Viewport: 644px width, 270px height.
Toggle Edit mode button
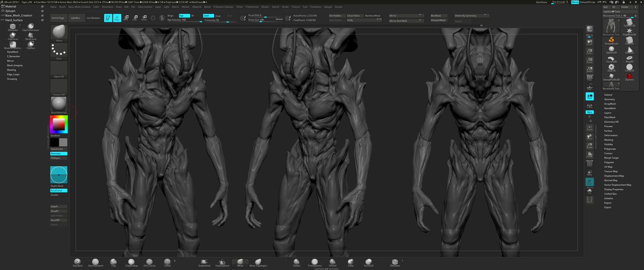click(x=108, y=18)
